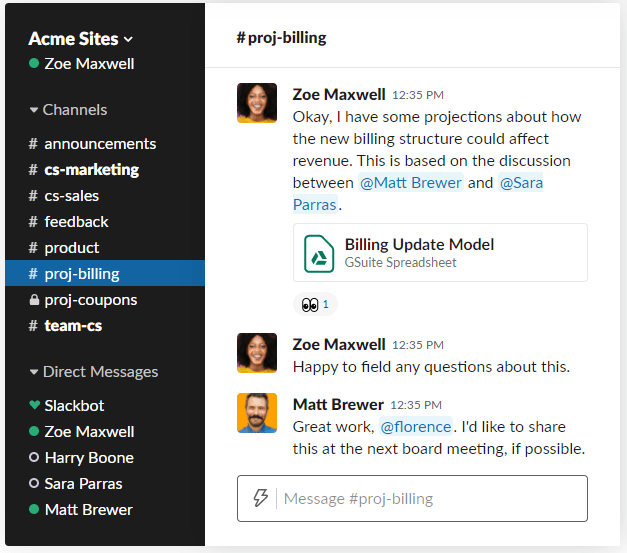Image resolution: width=627 pixels, height=553 pixels.
Task: Click Matt Brewer's avatar in the chat
Action: click(257, 413)
